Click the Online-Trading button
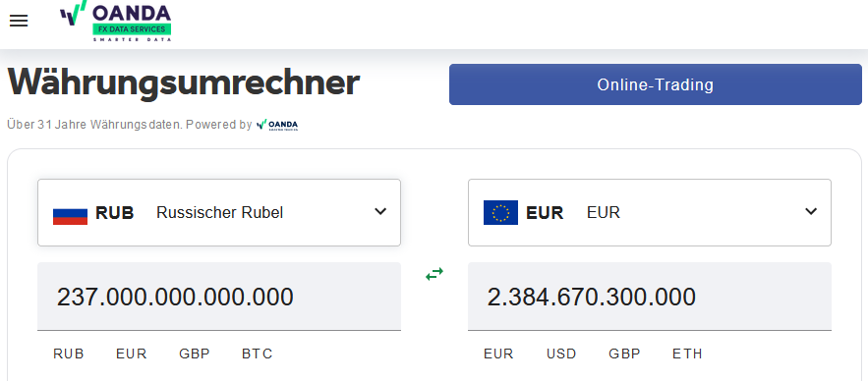Image resolution: width=868 pixels, height=381 pixels. tap(656, 84)
